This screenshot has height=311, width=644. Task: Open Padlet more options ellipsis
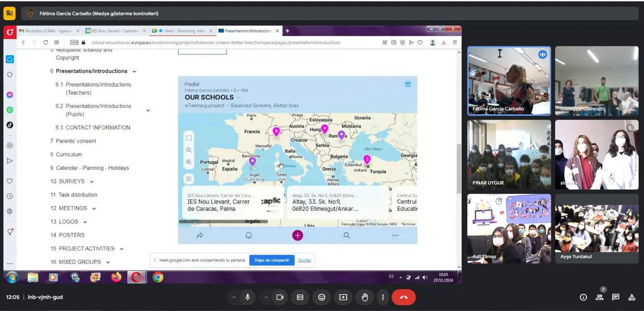pyautogui.click(x=395, y=235)
